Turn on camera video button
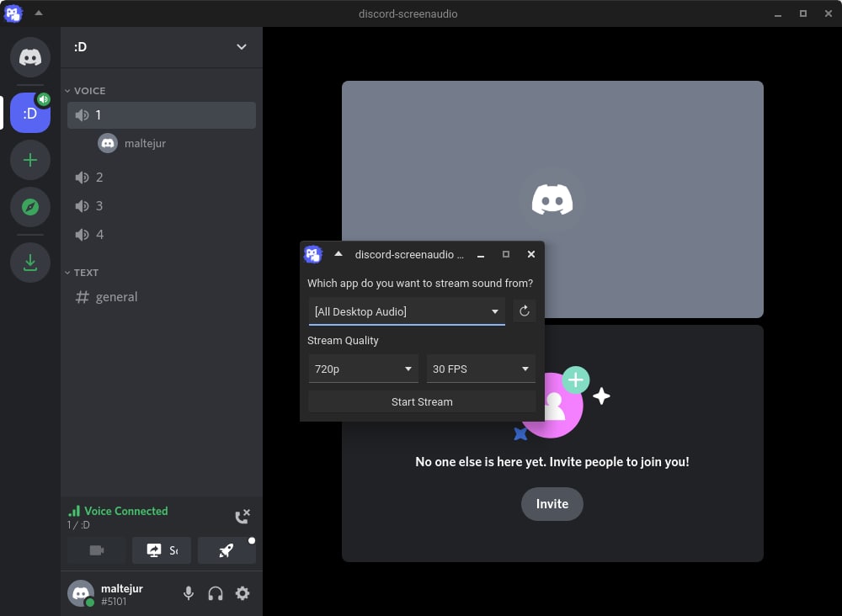The image size is (842, 616). click(97, 550)
